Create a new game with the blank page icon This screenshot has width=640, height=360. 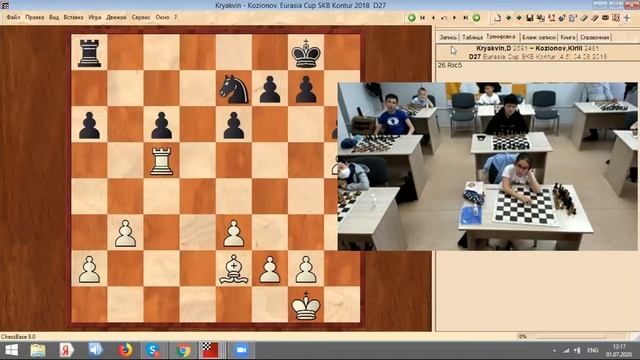(498, 18)
